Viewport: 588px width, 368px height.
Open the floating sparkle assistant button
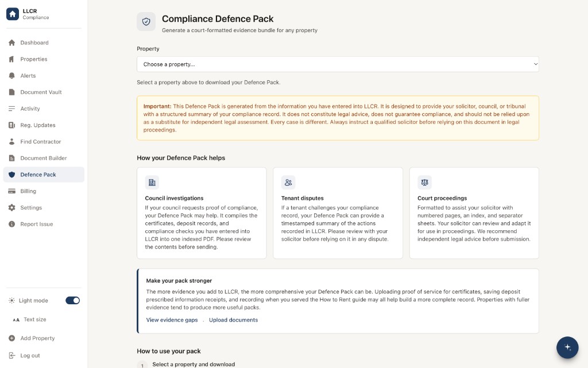point(567,347)
